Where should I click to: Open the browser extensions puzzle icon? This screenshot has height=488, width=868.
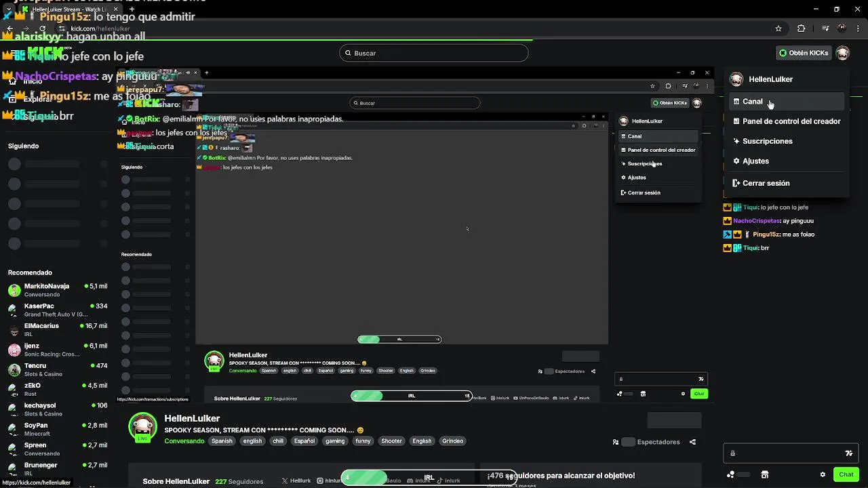click(x=802, y=28)
